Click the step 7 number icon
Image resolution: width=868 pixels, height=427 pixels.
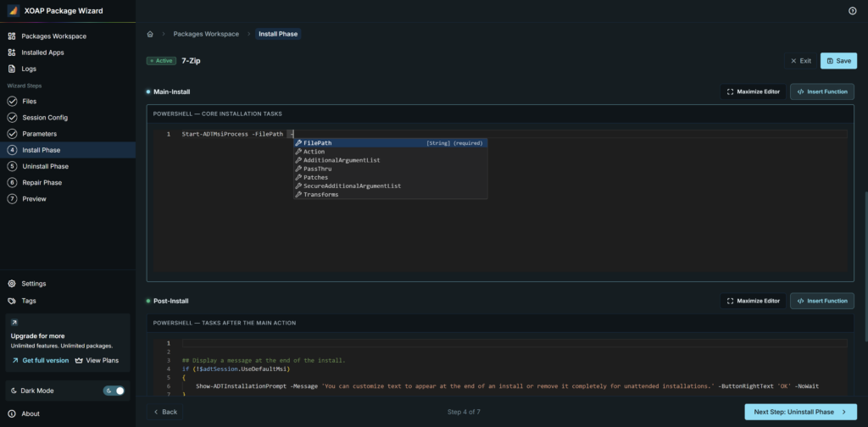pyautogui.click(x=12, y=198)
